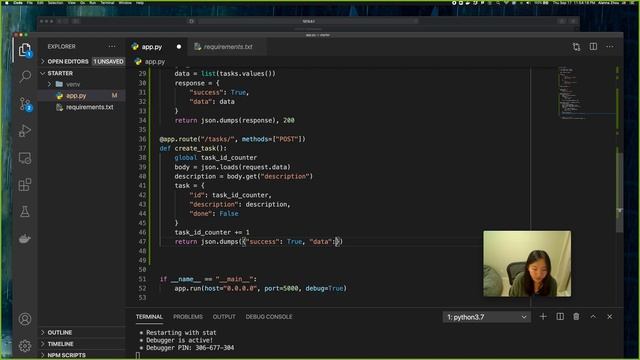Expand the TIMELINE section
Screen dimensions: 640x360
pyautogui.click(x=60, y=344)
